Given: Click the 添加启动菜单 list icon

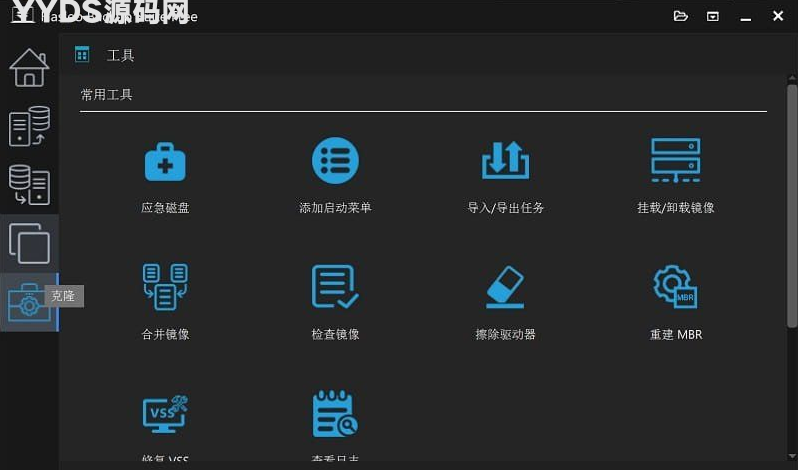Looking at the screenshot, I should (335, 161).
